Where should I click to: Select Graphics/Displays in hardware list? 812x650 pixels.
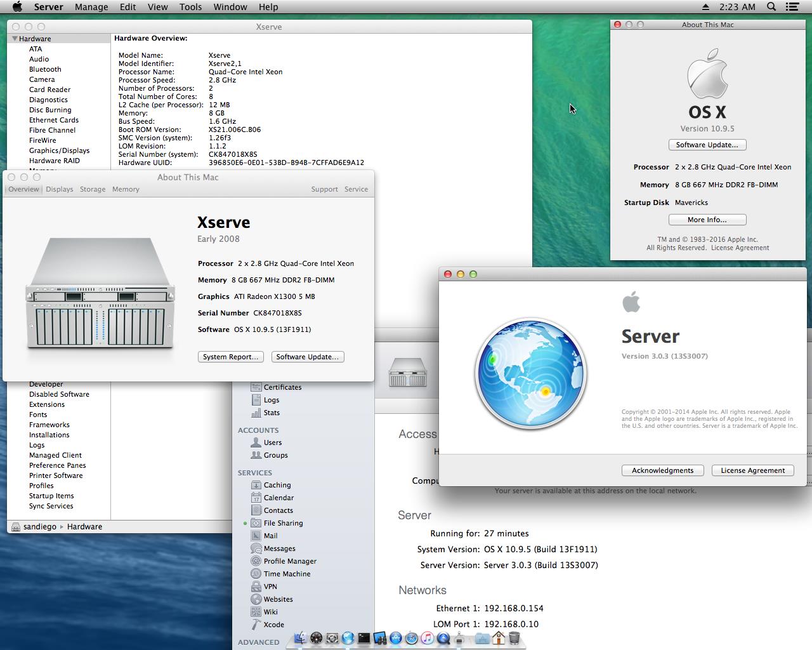point(59,150)
